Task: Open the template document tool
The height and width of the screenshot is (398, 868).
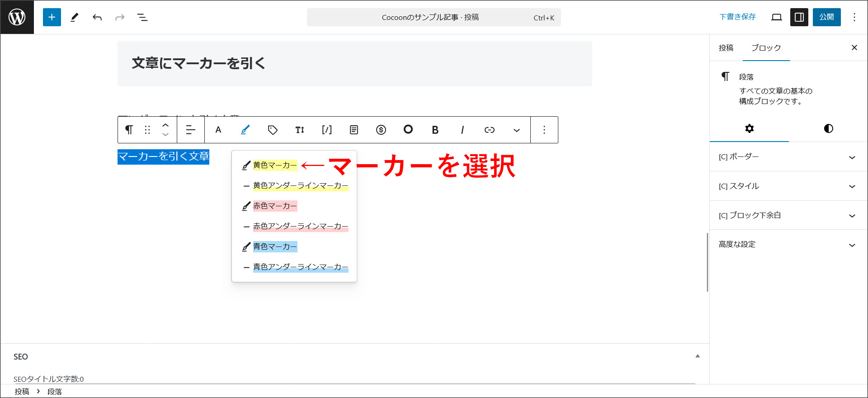Action: (354, 130)
